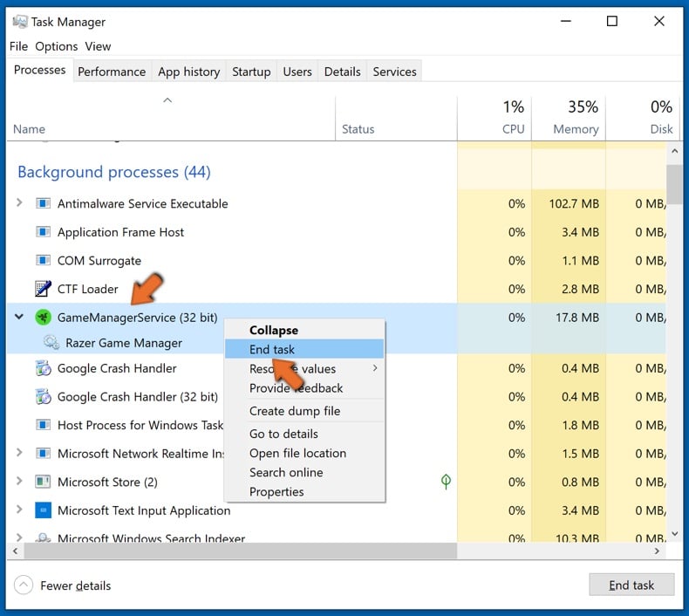Switch to the Performance tab
The image size is (689, 616).
point(112,72)
